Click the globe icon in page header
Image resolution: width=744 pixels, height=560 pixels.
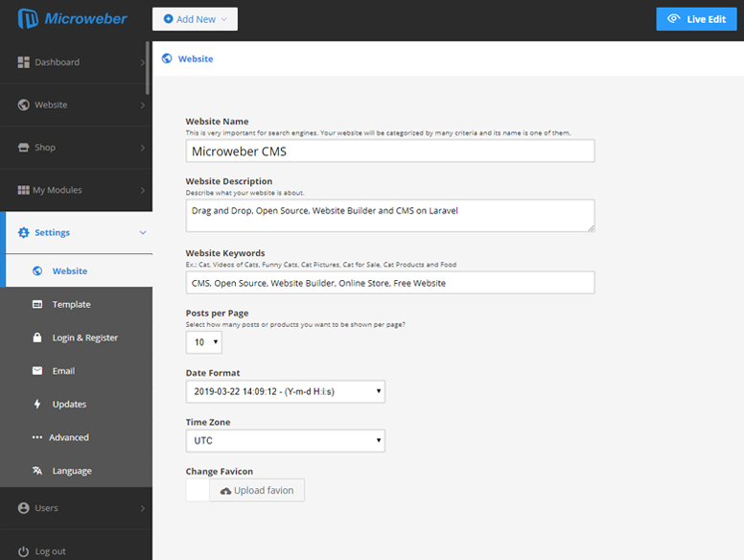[x=167, y=58]
